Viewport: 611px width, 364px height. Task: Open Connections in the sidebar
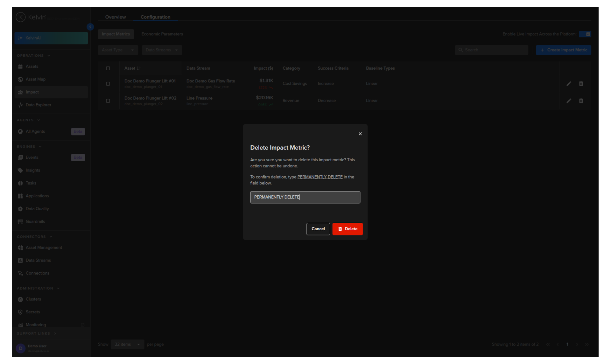coord(51,273)
